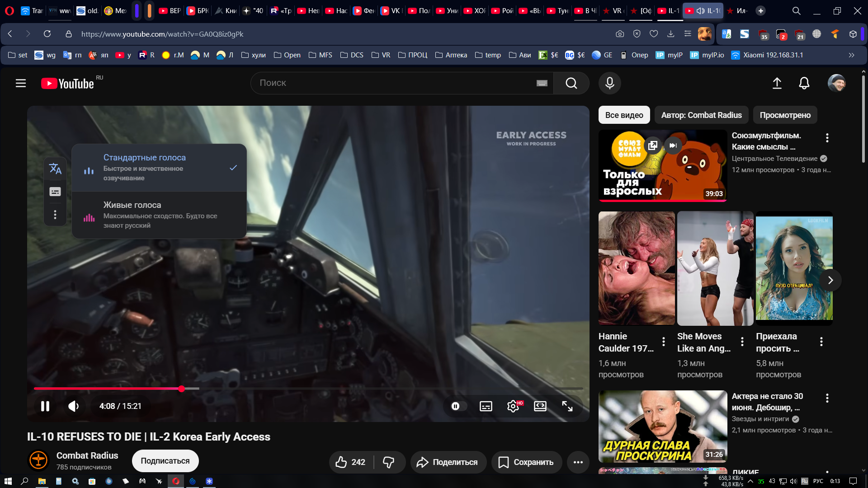The height and width of the screenshot is (488, 868).
Task: Open the ПРОЦ bookmarks folder
Action: [x=412, y=55]
